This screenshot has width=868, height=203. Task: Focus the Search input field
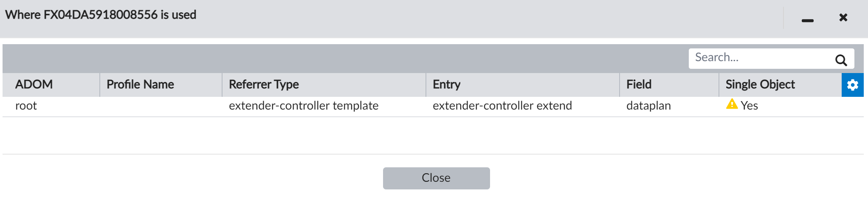760,58
